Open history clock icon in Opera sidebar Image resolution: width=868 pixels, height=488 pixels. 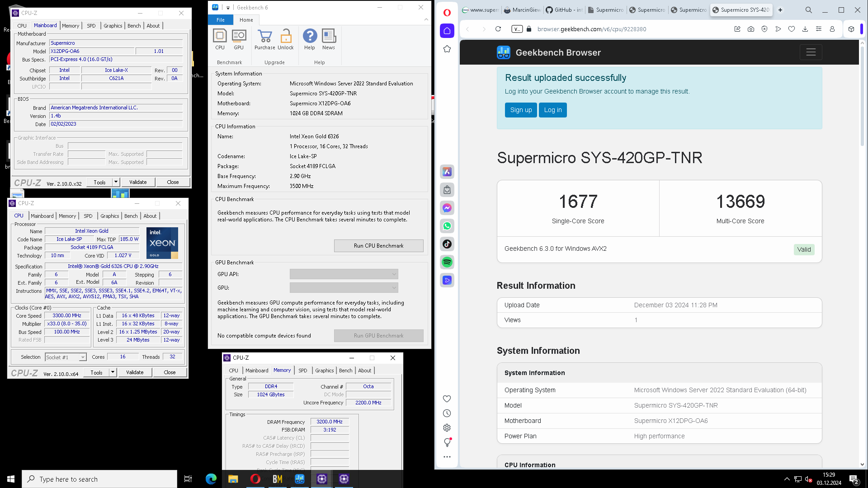point(447,413)
